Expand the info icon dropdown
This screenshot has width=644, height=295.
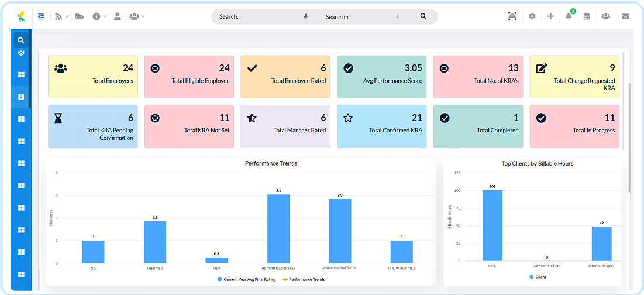pos(105,17)
